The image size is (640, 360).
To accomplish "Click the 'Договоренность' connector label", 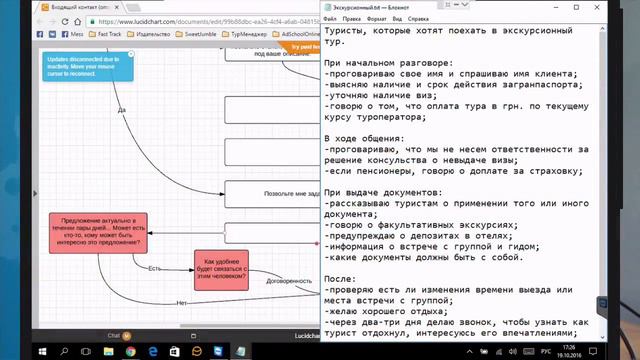I will coord(289,281).
